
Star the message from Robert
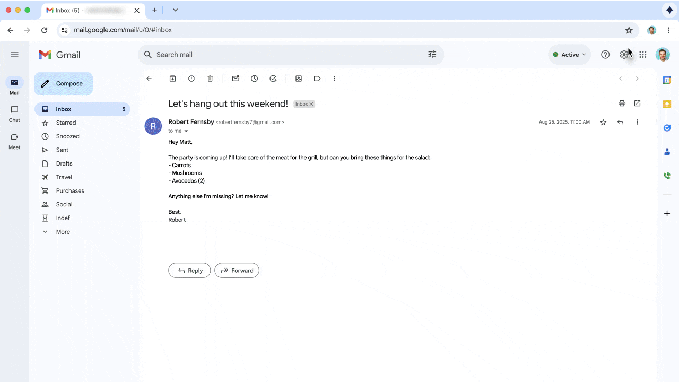603,122
